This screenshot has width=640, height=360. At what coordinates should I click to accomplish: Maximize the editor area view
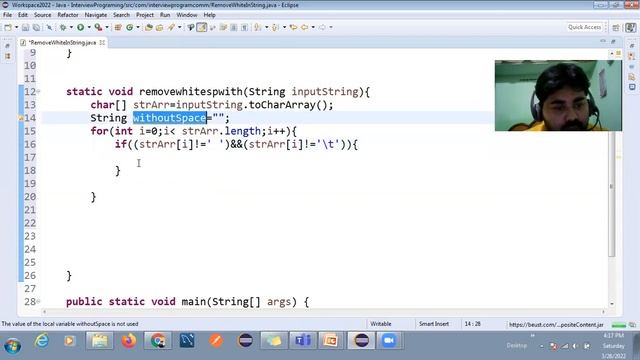pyautogui.click(x=613, y=41)
